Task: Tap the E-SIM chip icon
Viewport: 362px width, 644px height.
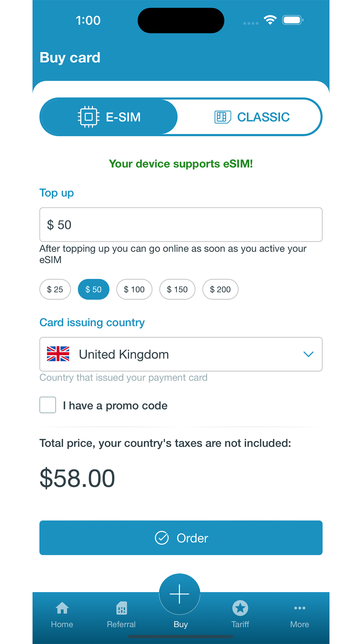Action: pos(88,117)
